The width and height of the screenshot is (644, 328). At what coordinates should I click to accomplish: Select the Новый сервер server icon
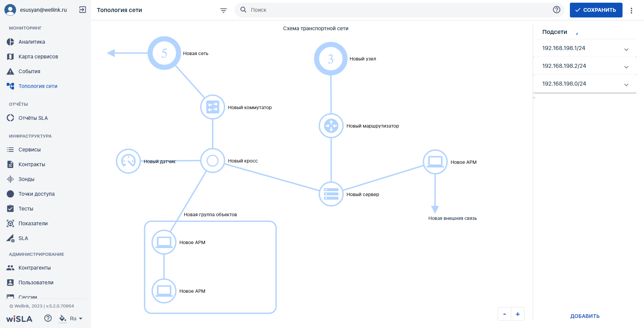[x=331, y=194]
